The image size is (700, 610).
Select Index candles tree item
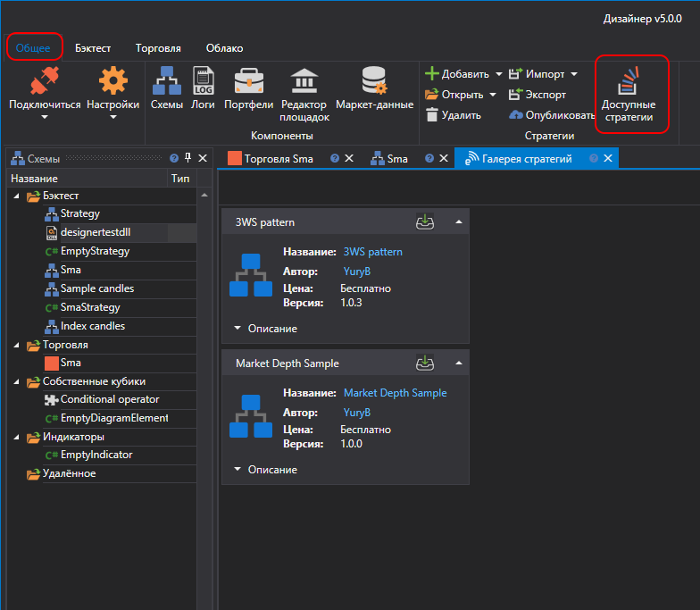coord(93,326)
